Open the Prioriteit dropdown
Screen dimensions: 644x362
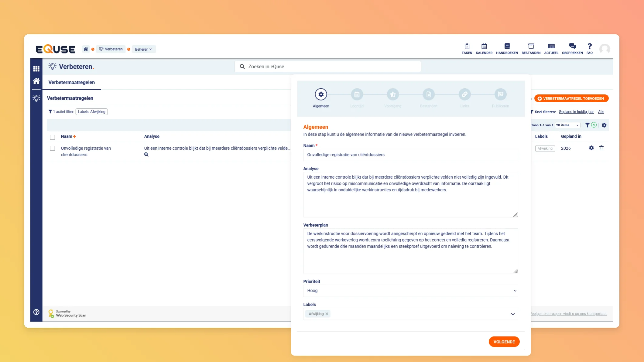(x=410, y=291)
